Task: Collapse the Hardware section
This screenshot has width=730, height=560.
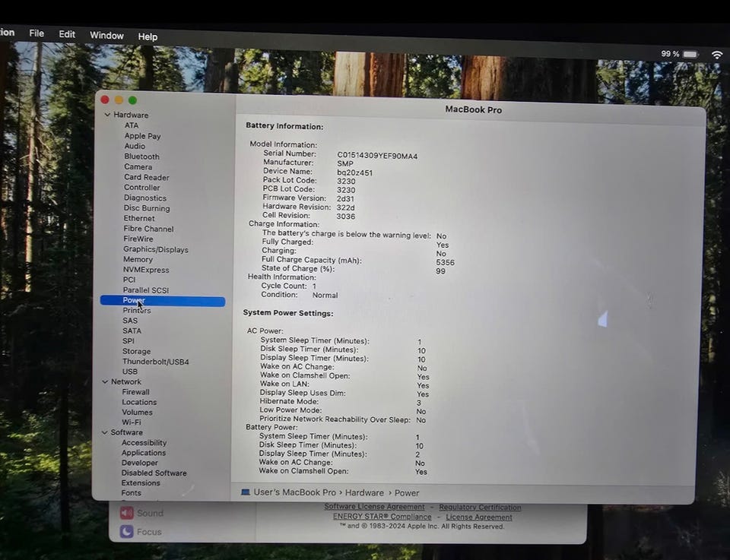Action: pyautogui.click(x=107, y=115)
